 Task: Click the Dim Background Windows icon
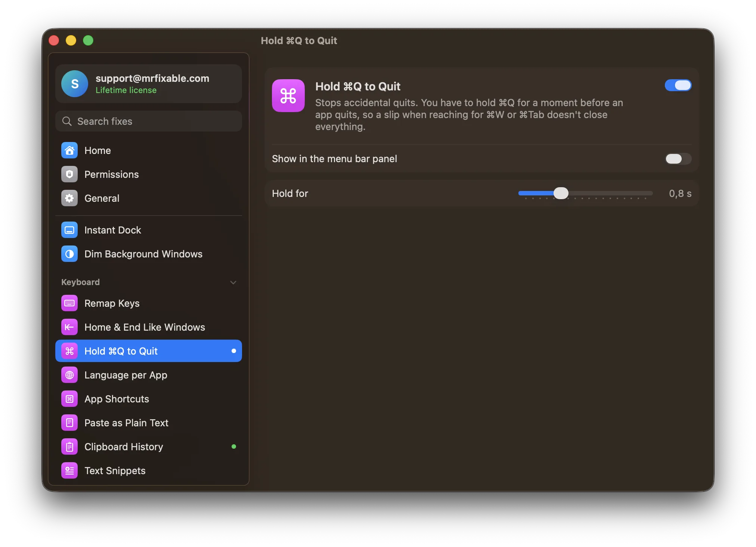tap(69, 254)
